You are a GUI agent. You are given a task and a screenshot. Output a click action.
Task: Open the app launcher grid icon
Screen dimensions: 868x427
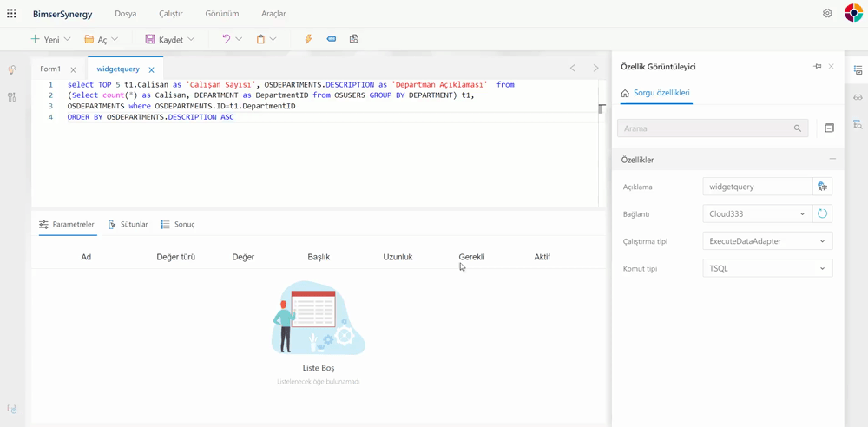(11, 14)
